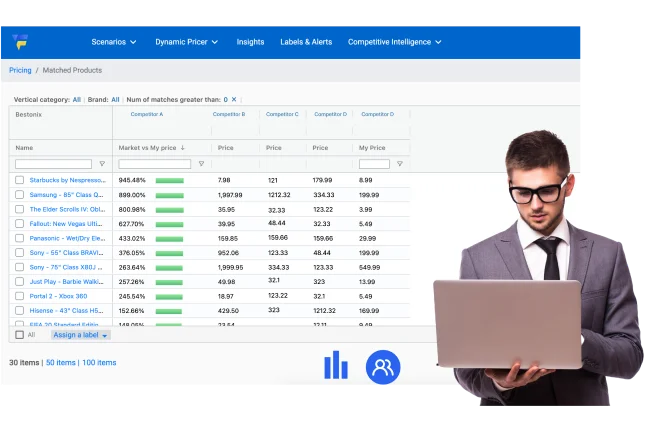This screenshot has height=432, width=661.
Task: Click the Pricing breadcrumb link
Action: pos(20,70)
